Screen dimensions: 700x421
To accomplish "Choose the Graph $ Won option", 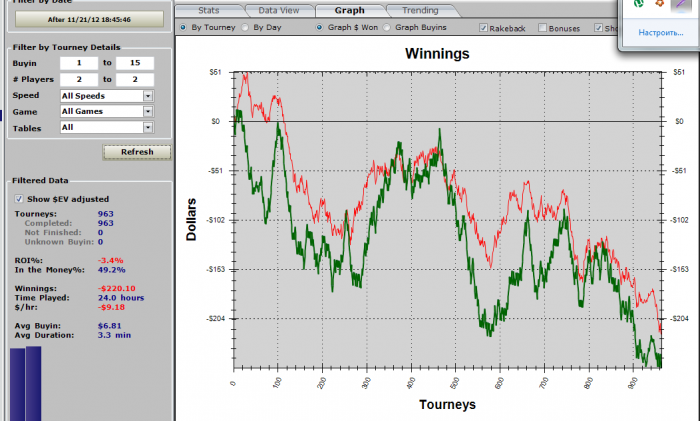I will click(x=319, y=28).
